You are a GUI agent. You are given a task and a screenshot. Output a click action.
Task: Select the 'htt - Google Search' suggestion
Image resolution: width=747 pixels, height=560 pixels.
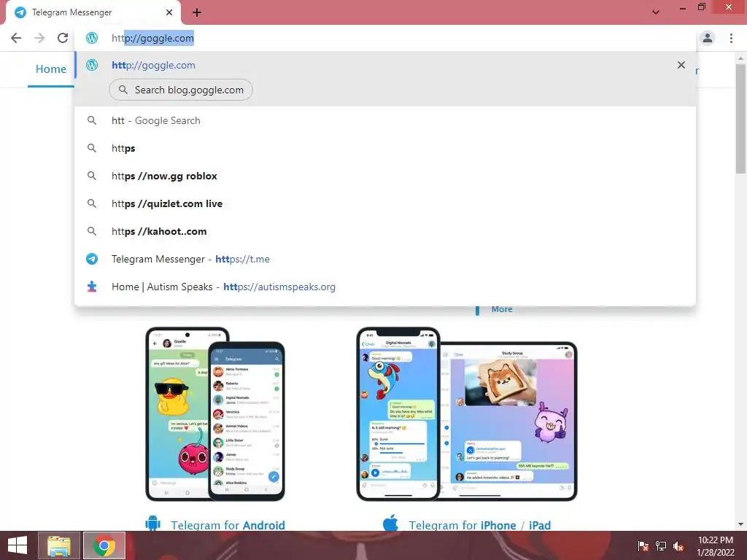385,120
